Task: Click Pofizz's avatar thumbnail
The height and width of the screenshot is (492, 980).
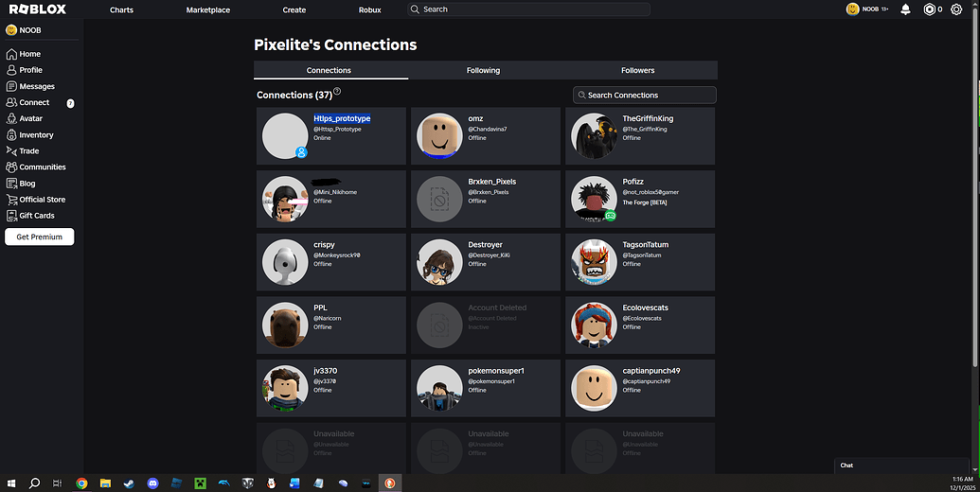Action: (594, 200)
